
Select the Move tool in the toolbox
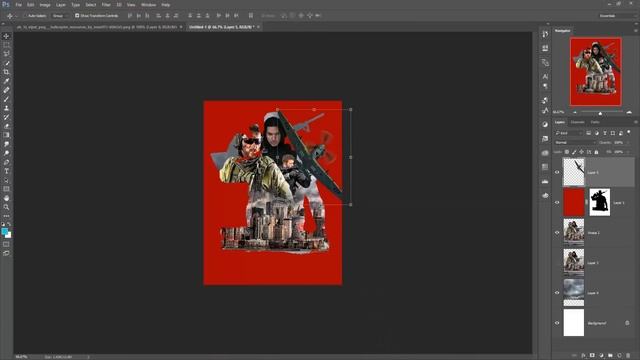click(6, 36)
